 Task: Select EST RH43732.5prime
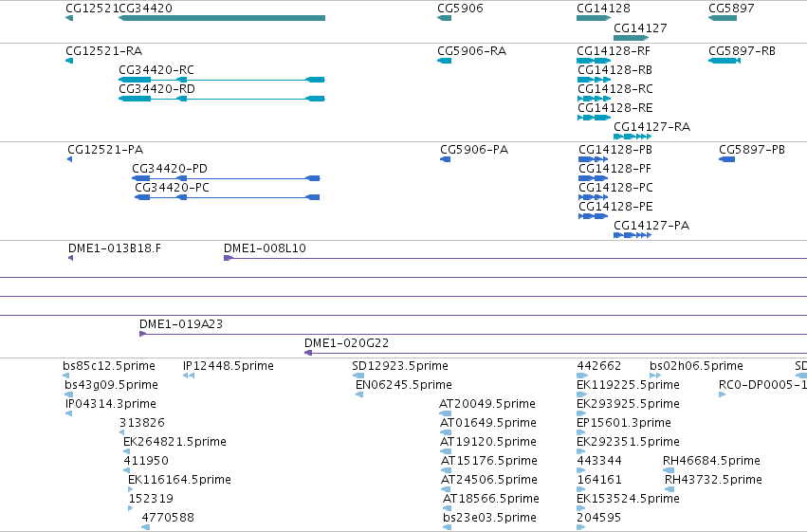point(713,480)
